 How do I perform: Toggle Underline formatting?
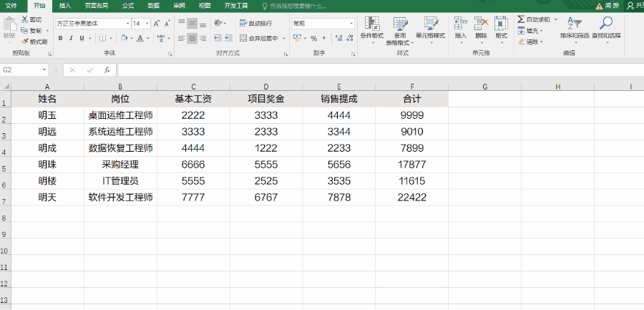82,38
